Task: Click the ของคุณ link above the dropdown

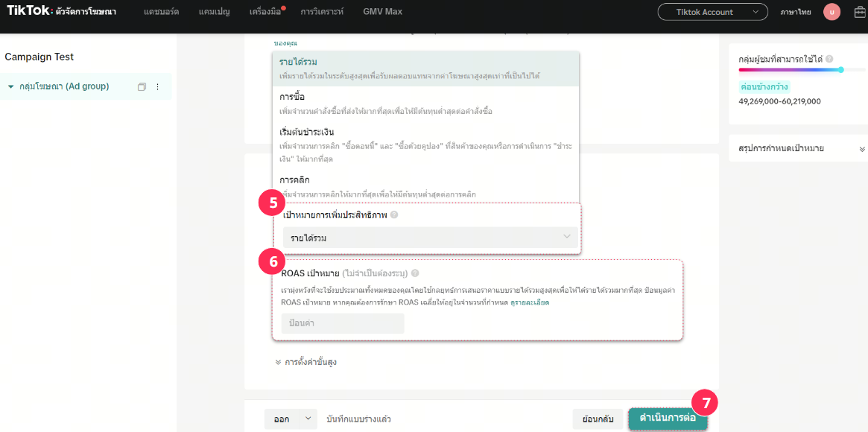Action: pos(285,43)
